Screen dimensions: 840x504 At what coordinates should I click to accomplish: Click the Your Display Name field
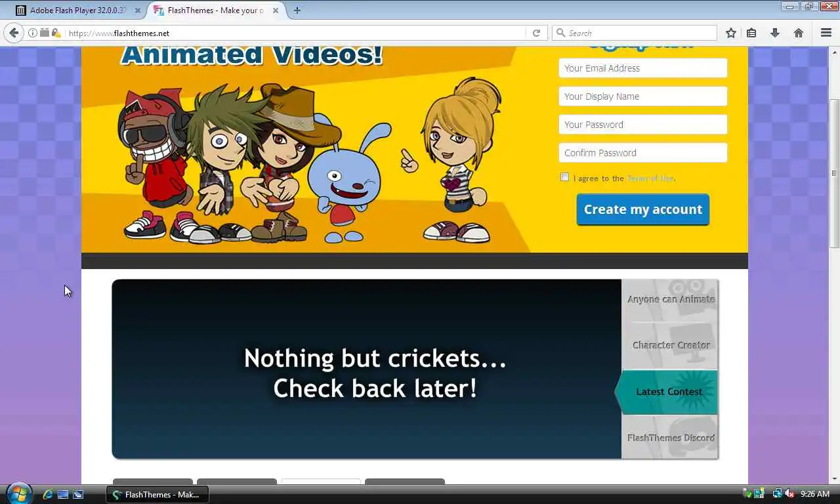pyautogui.click(x=643, y=96)
